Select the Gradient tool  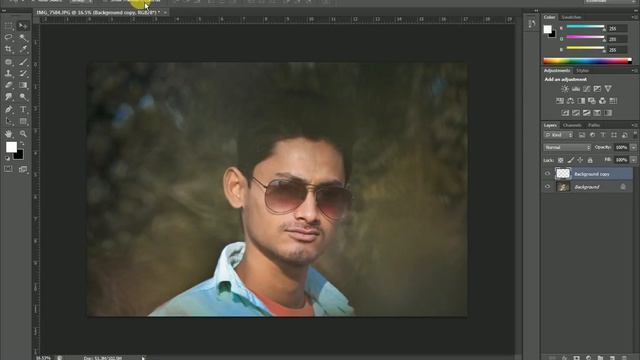(x=23, y=85)
